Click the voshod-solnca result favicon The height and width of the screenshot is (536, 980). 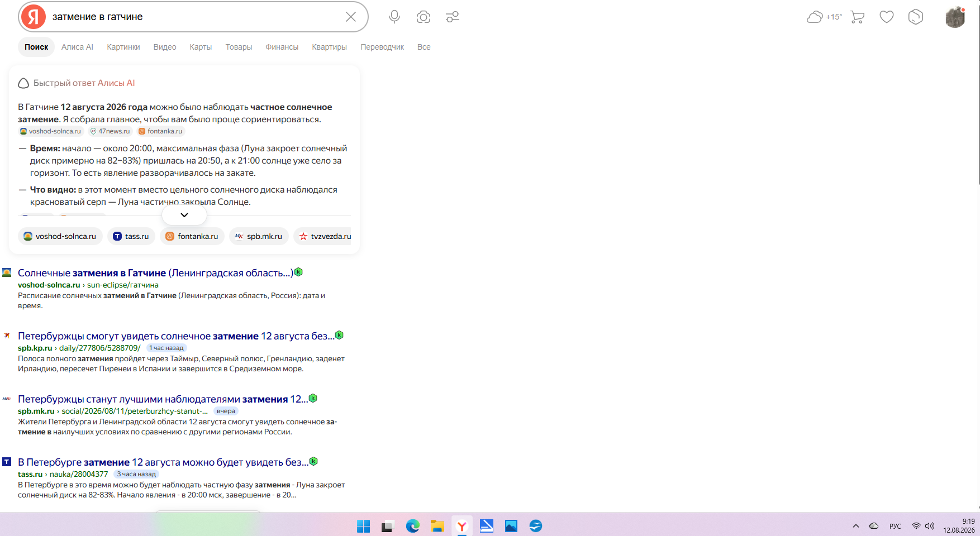7,272
